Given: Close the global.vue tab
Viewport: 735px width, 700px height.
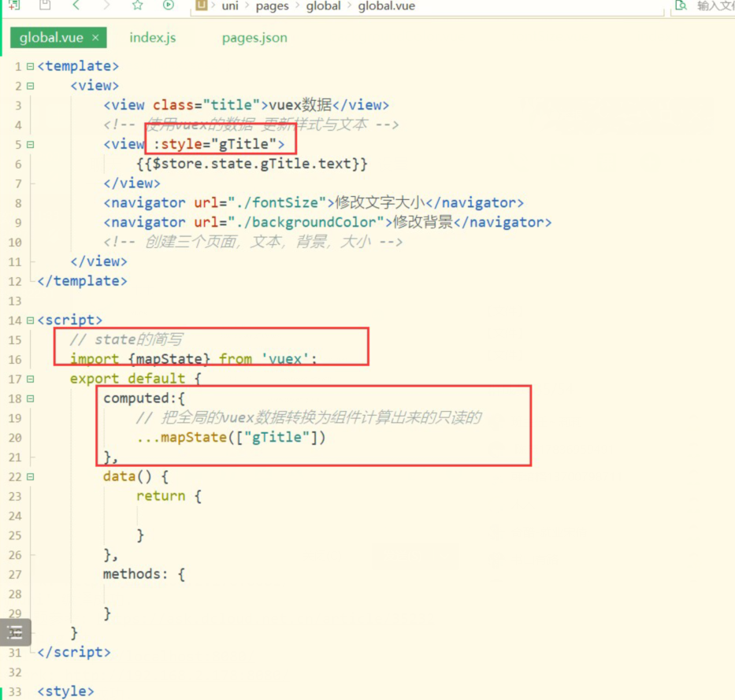Looking at the screenshot, I should click(x=95, y=38).
